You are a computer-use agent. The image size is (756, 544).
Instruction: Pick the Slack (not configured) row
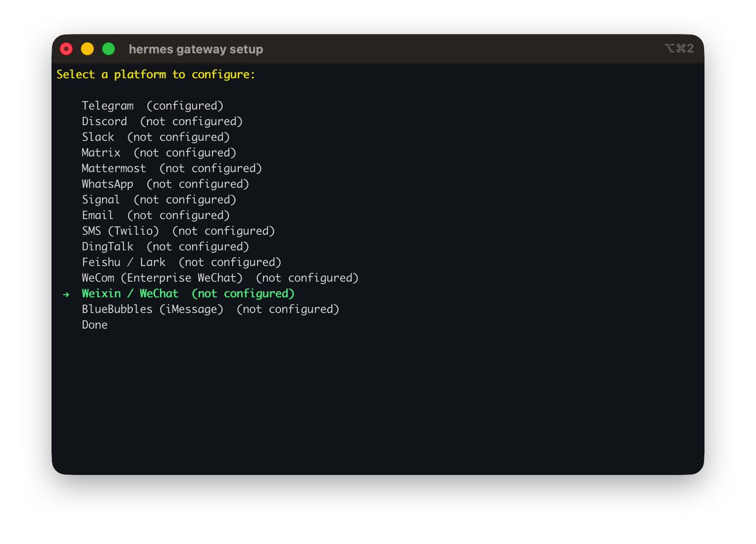(156, 137)
